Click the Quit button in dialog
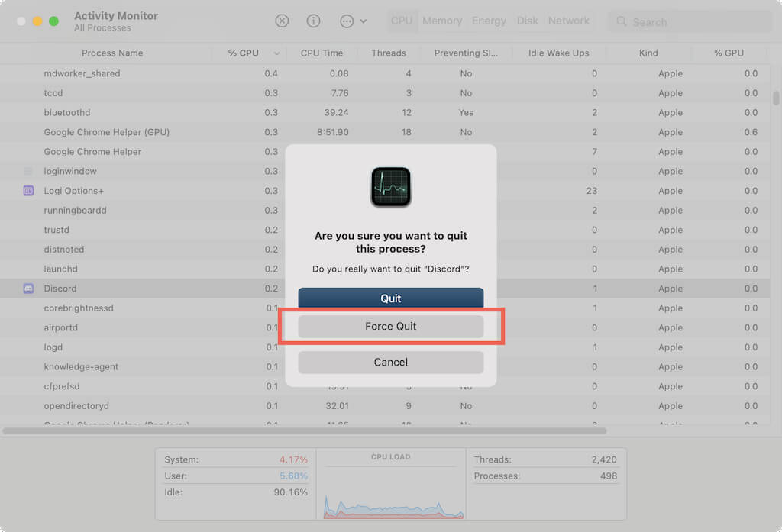Viewport: 782px width, 532px height. tap(390, 298)
